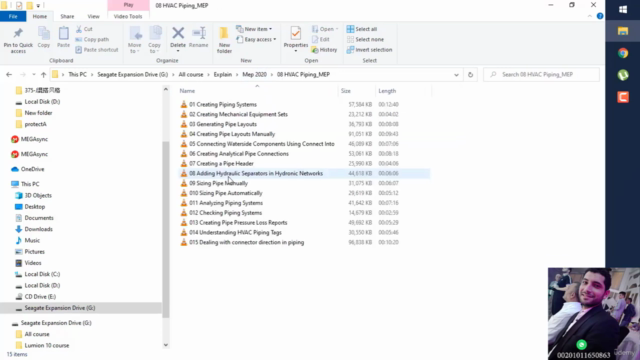This screenshot has width=640, height=360.
Task: Click Mep 2020 in address breadcrumb
Action: (x=254, y=75)
